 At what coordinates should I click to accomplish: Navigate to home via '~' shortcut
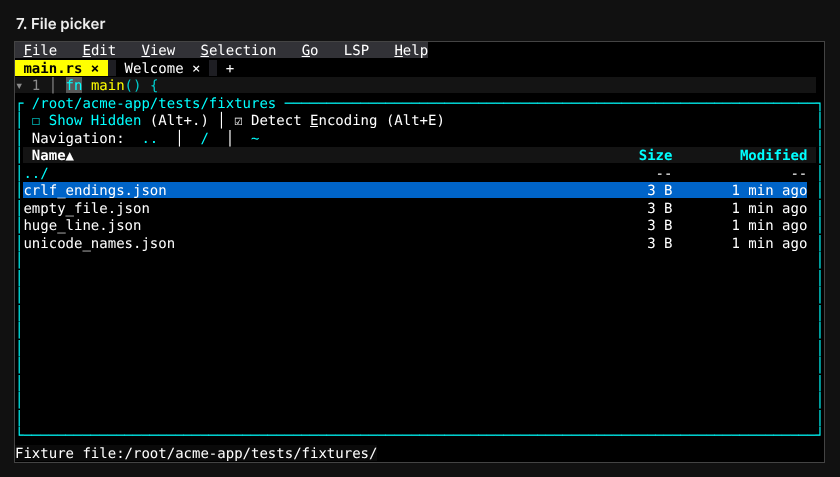point(255,139)
